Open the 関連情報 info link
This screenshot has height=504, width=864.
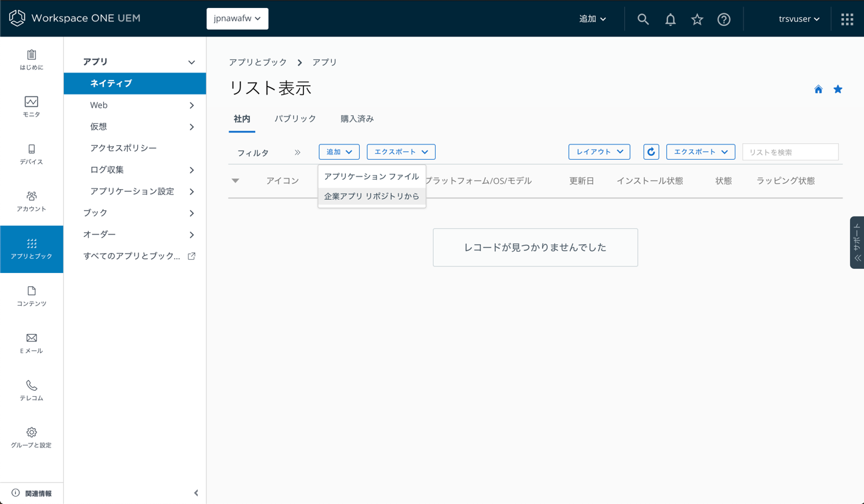(x=31, y=493)
